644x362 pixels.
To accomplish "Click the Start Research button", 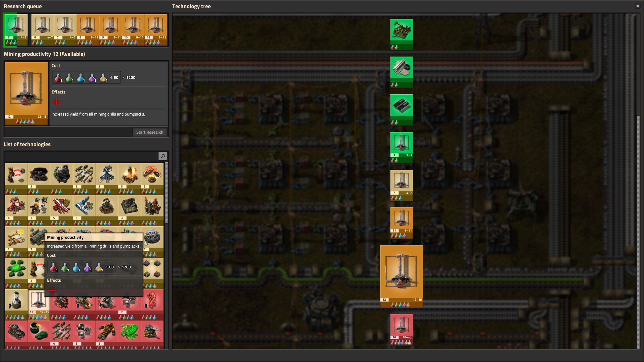I will [x=149, y=132].
